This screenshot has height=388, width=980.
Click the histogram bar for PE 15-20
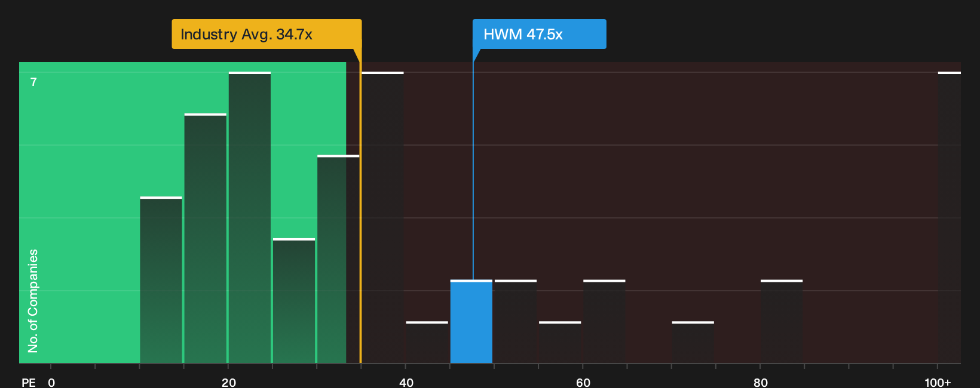(x=206, y=239)
